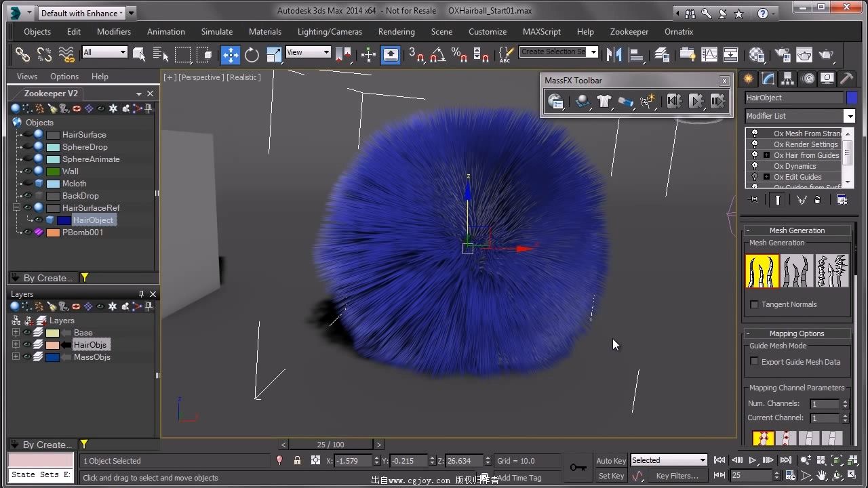Toggle visibility eye of BackDrop object
Viewport: 868px width, 488px height.
28,196
